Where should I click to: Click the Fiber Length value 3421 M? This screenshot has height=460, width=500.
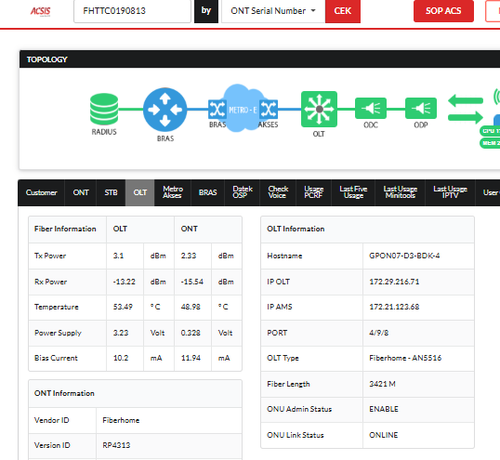pos(382,384)
